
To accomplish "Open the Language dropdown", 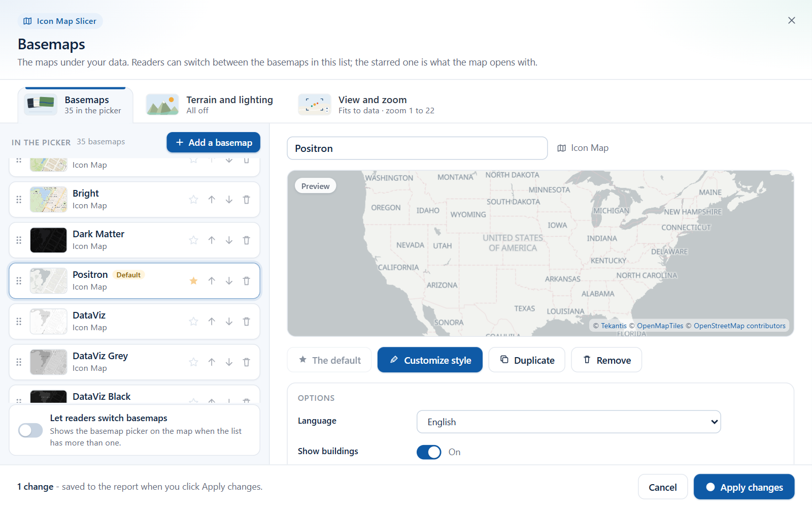I will (x=568, y=422).
